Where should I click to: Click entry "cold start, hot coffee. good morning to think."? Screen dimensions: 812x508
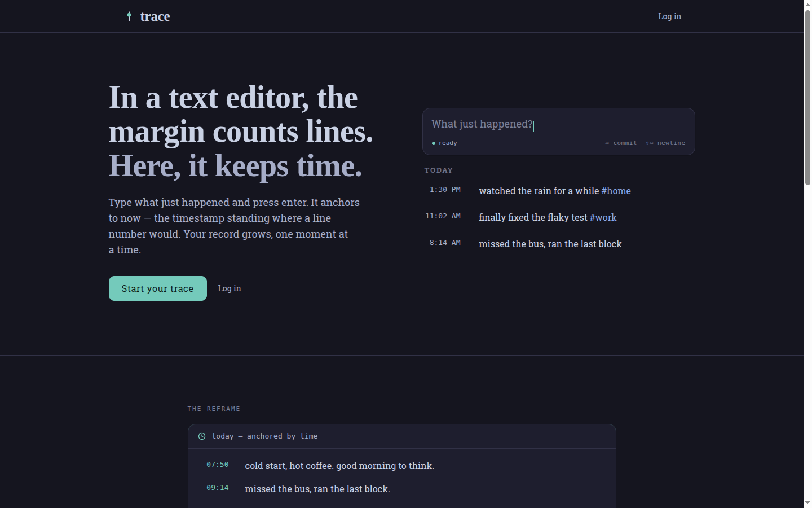point(339,466)
